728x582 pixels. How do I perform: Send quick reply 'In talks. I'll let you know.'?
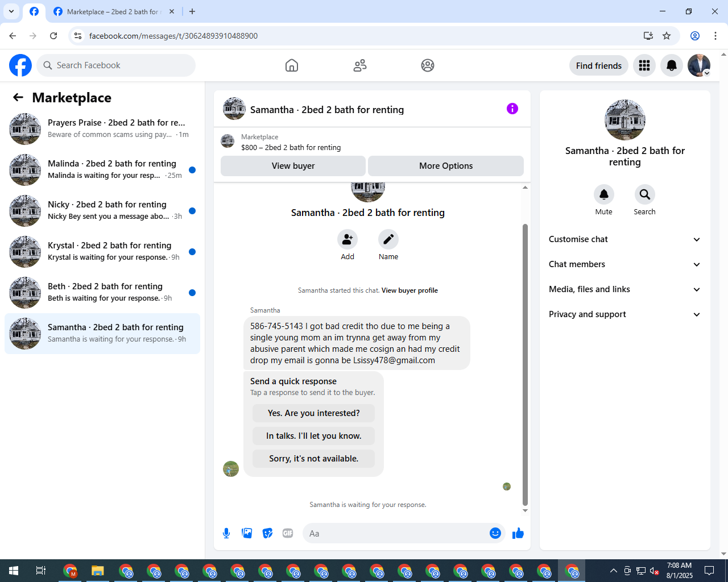[314, 436]
